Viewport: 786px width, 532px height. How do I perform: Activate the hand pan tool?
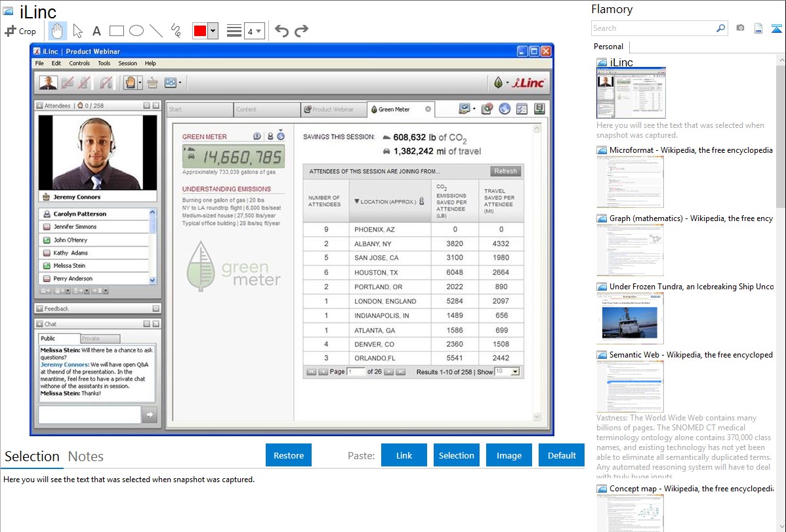[58, 31]
